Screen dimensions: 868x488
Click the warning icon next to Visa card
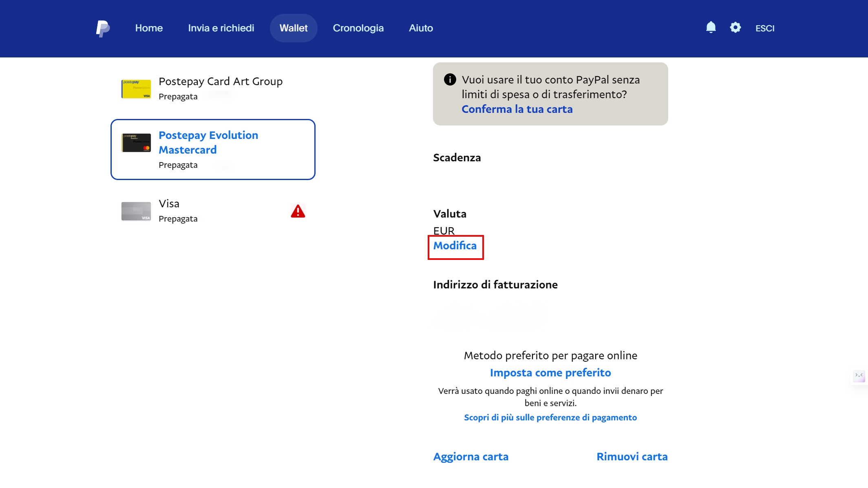[x=298, y=211]
